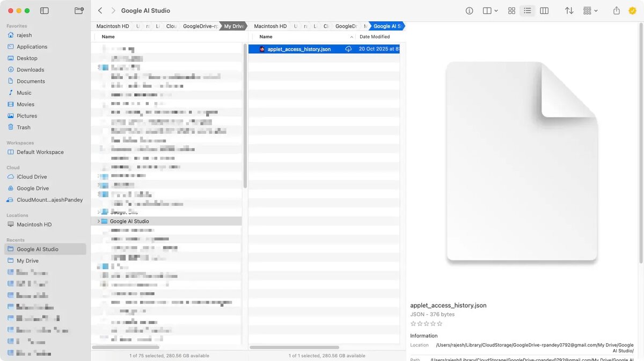Set a five-star rating in preview
Viewport: 644px width, 361px height.
click(440, 324)
